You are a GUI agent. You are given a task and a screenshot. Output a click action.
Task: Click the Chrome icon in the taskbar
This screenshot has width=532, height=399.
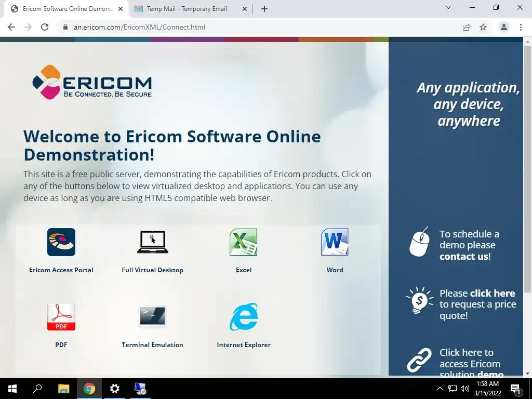[89, 389]
